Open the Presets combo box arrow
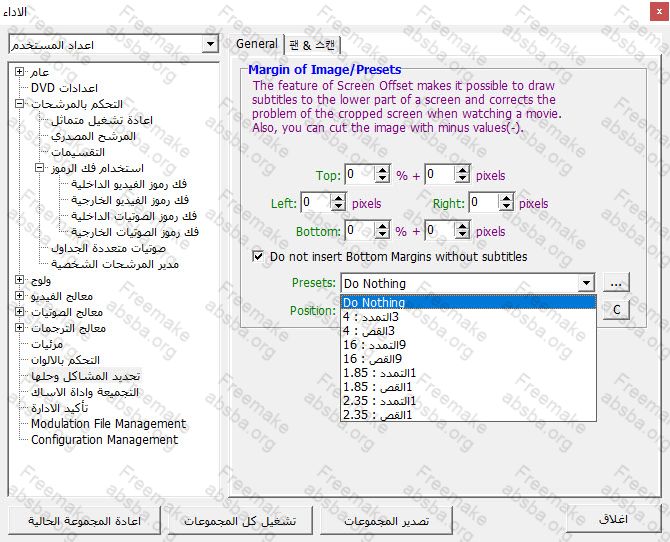The width and height of the screenshot is (670, 542). pyautogui.click(x=586, y=283)
